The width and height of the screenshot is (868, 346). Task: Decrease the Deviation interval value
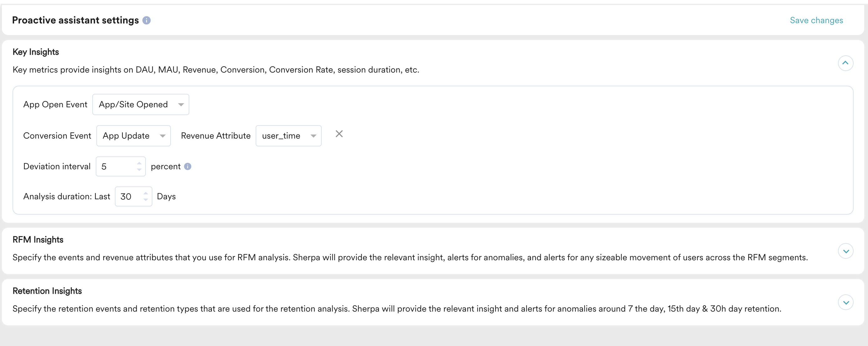[139, 170]
